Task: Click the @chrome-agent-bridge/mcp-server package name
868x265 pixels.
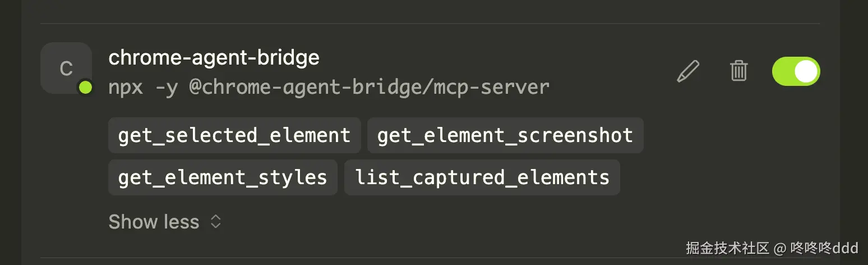Action: click(x=369, y=87)
